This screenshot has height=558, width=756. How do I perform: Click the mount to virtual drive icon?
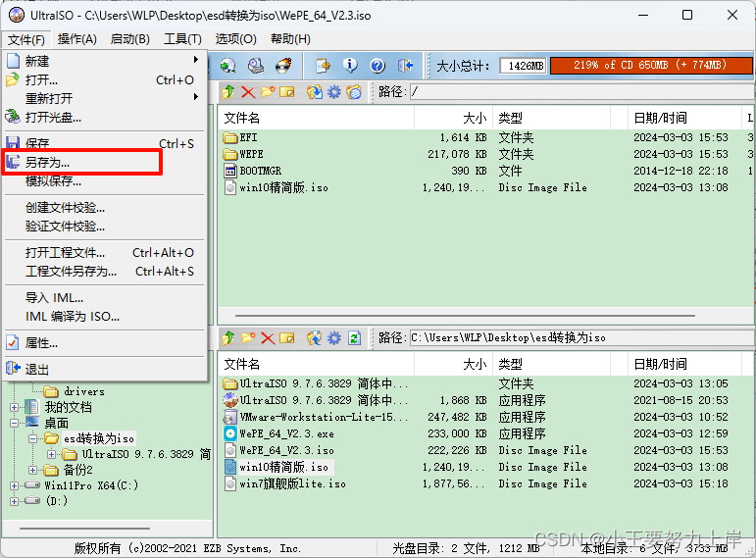point(256,65)
